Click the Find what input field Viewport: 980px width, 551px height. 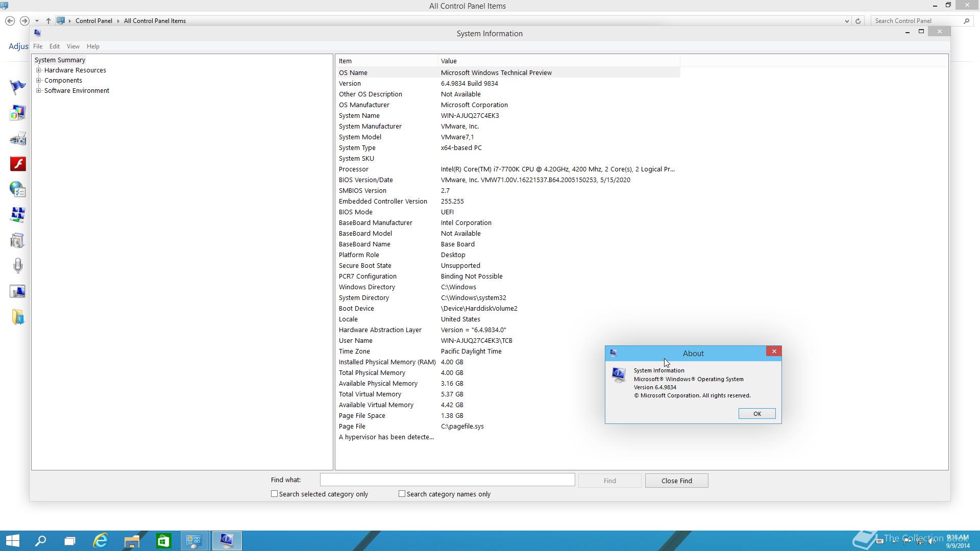(x=447, y=480)
